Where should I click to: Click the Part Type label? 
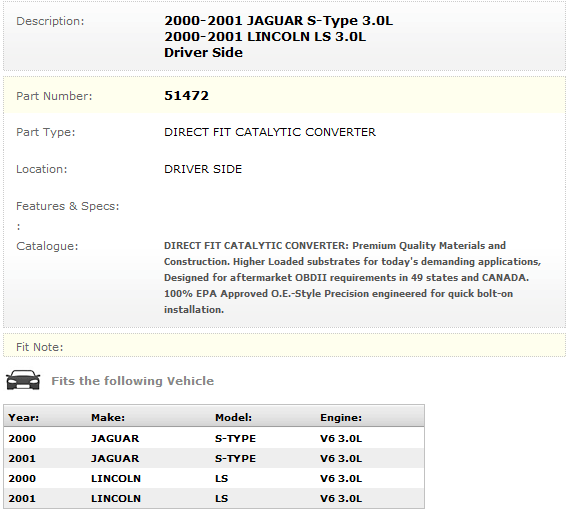click(x=45, y=132)
